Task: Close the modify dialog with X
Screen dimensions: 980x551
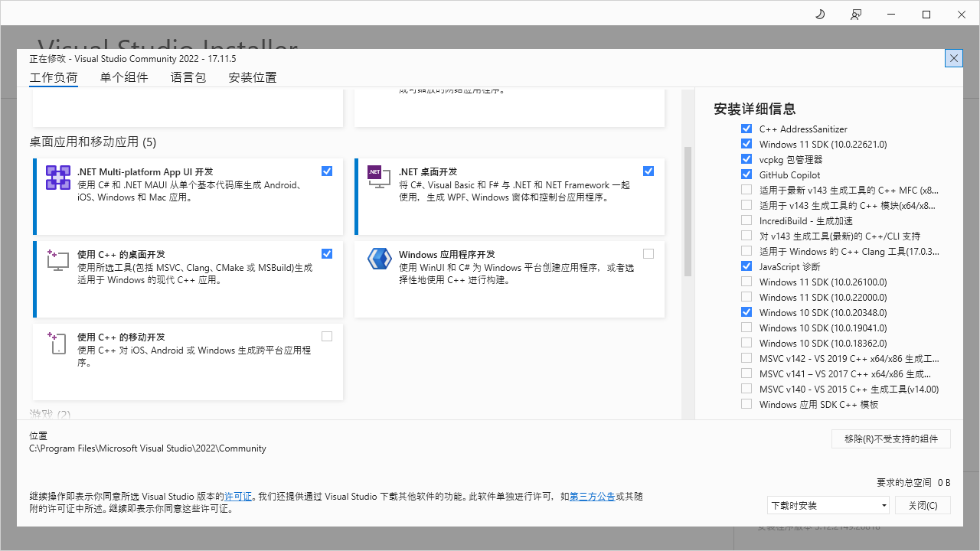Action: (x=953, y=58)
